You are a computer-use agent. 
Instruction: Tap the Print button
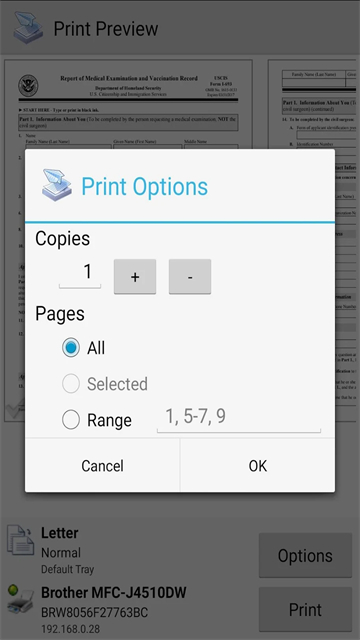[305, 609]
